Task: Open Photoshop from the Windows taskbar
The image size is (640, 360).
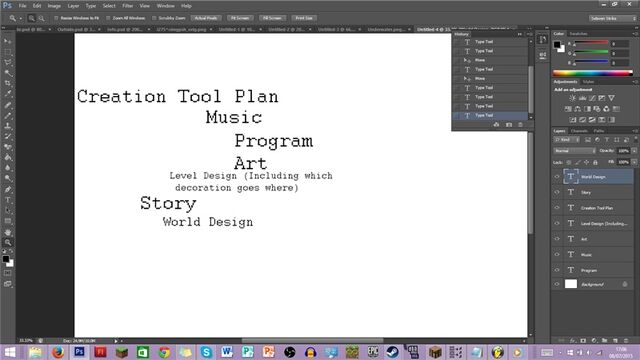Action: (x=79, y=352)
